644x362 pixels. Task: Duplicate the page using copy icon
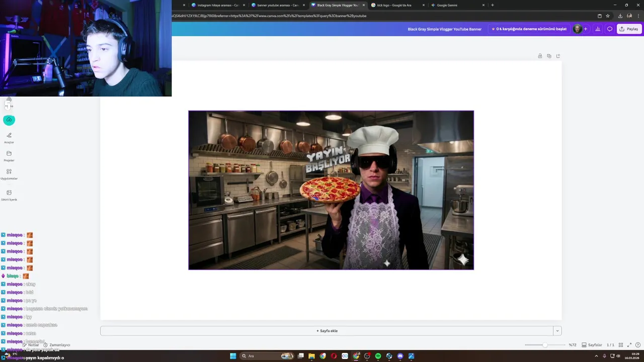pyautogui.click(x=549, y=56)
